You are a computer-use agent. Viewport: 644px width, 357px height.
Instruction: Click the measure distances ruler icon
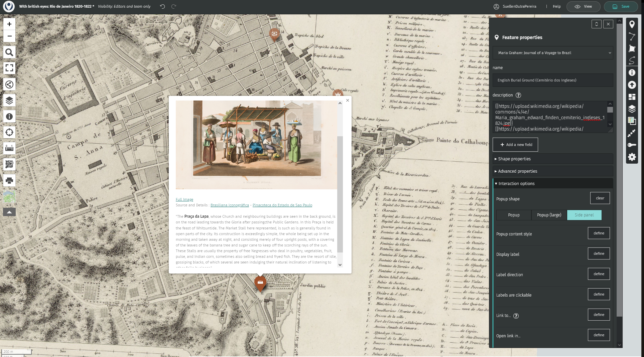click(x=9, y=148)
